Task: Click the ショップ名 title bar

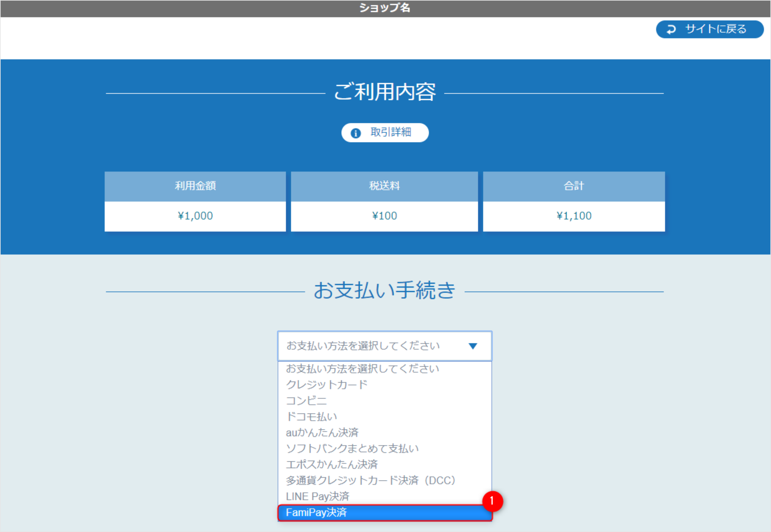Action: [x=385, y=8]
